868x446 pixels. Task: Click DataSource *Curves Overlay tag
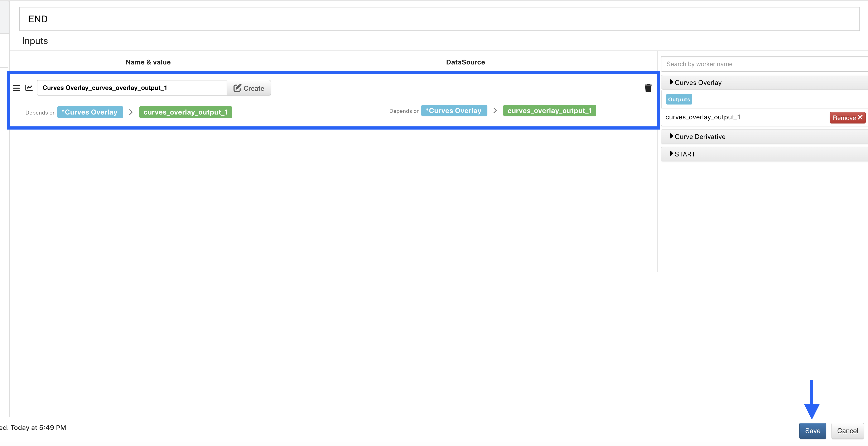(454, 111)
